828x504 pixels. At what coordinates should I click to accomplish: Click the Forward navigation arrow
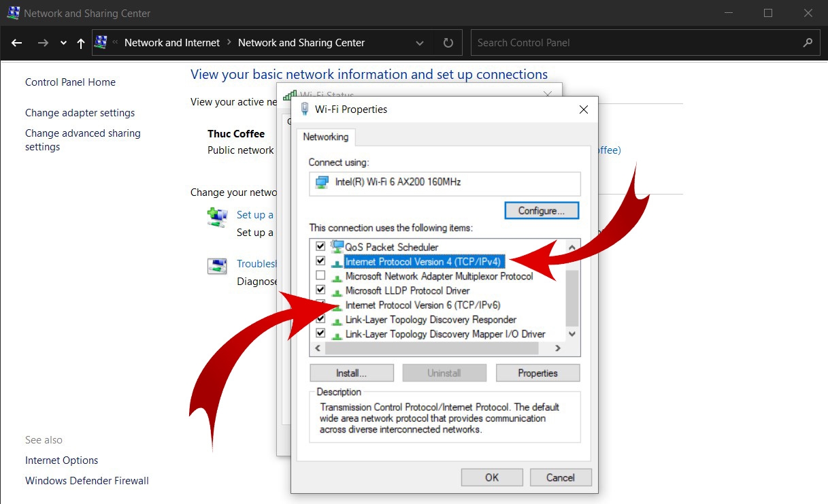[43, 43]
